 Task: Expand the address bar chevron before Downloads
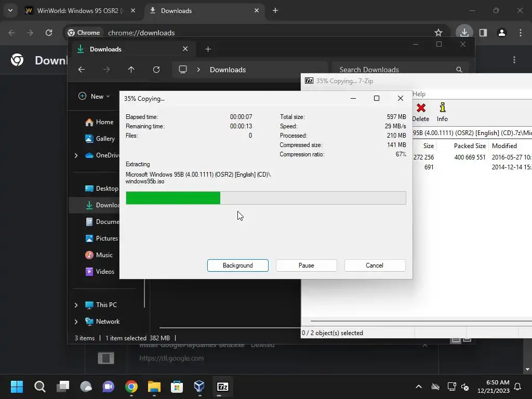coord(198,70)
